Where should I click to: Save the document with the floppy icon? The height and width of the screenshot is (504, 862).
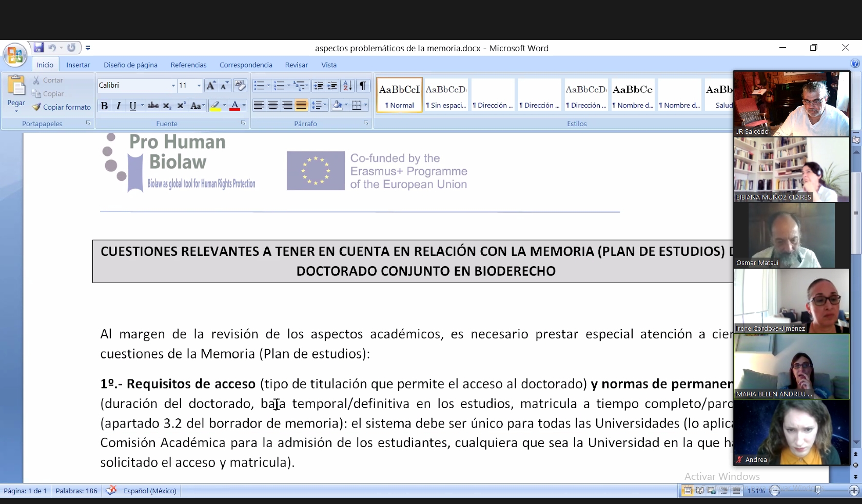click(x=38, y=48)
